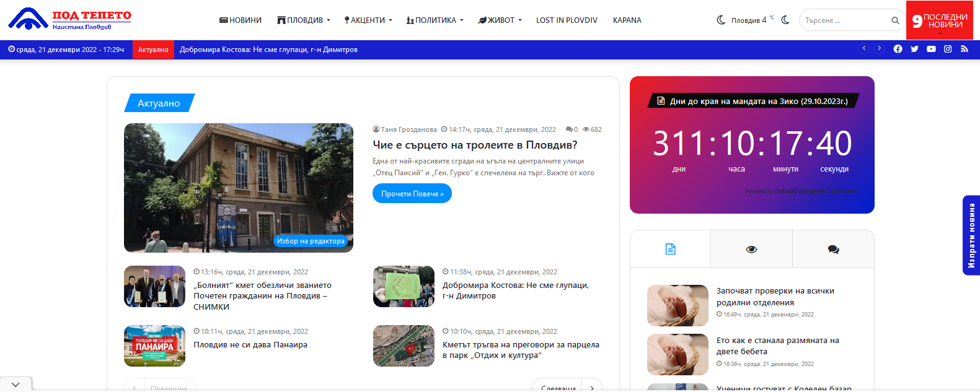
Task: Click the Актуално section heading
Action: coord(159,103)
